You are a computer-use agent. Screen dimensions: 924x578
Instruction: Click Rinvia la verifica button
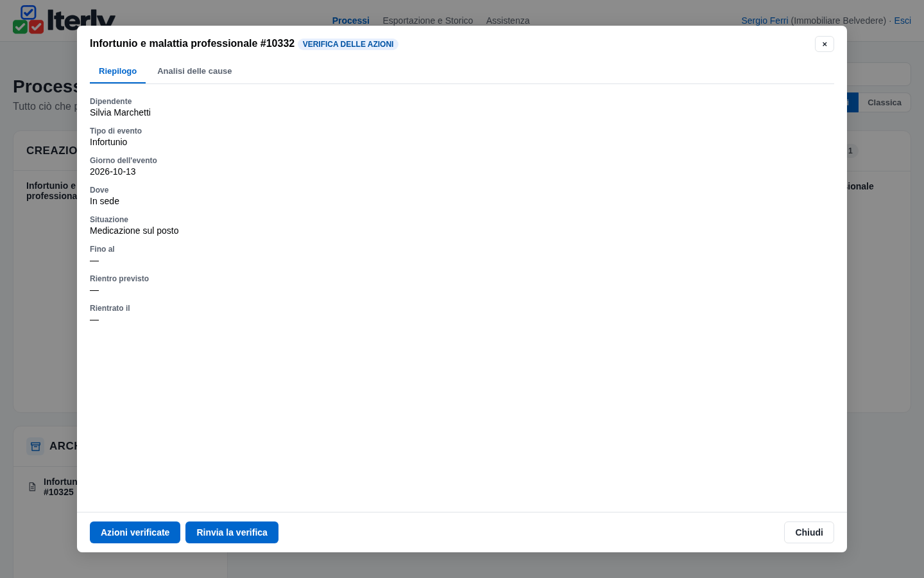pyautogui.click(x=232, y=532)
